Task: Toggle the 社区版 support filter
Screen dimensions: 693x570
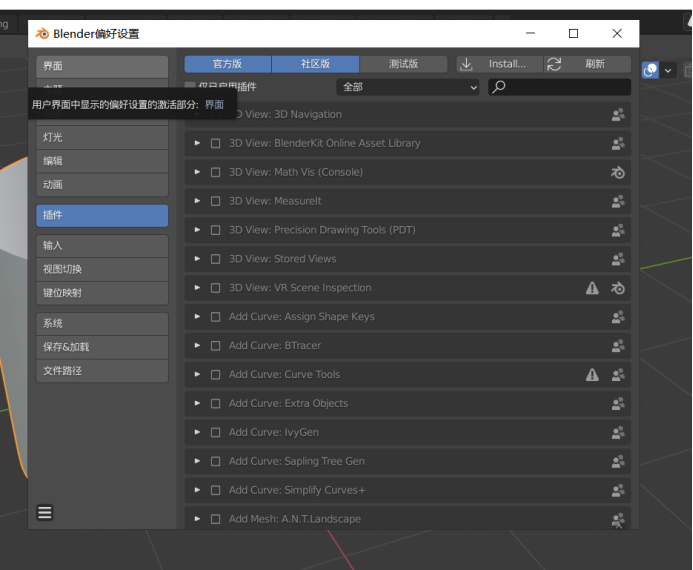Action: coord(316,64)
